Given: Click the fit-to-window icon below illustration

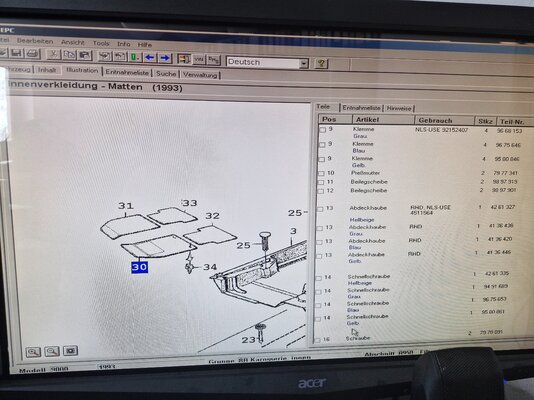Looking at the screenshot, I should click(x=70, y=350).
